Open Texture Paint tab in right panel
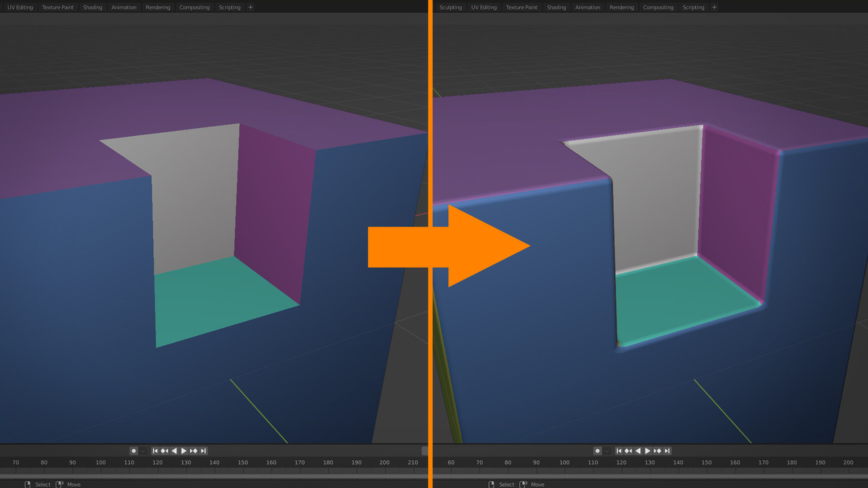 coord(521,7)
